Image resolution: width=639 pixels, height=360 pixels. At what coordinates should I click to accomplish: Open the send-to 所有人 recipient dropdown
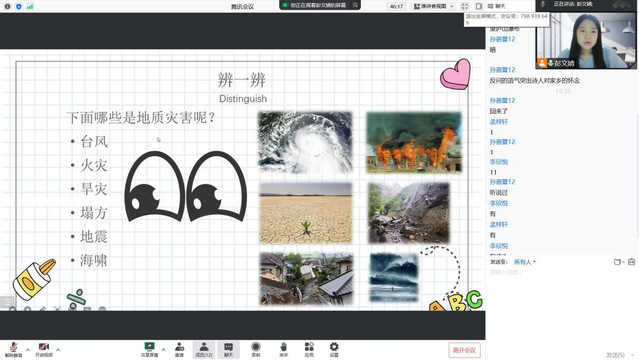tap(524, 262)
